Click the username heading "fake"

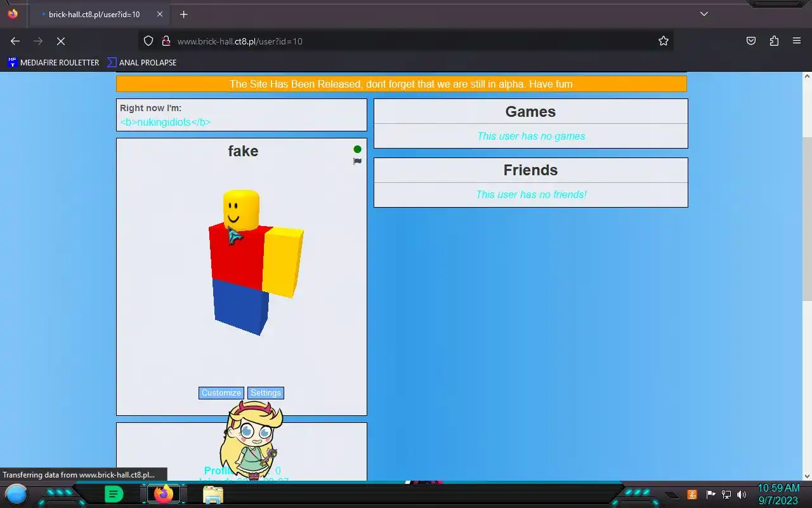[x=243, y=151]
